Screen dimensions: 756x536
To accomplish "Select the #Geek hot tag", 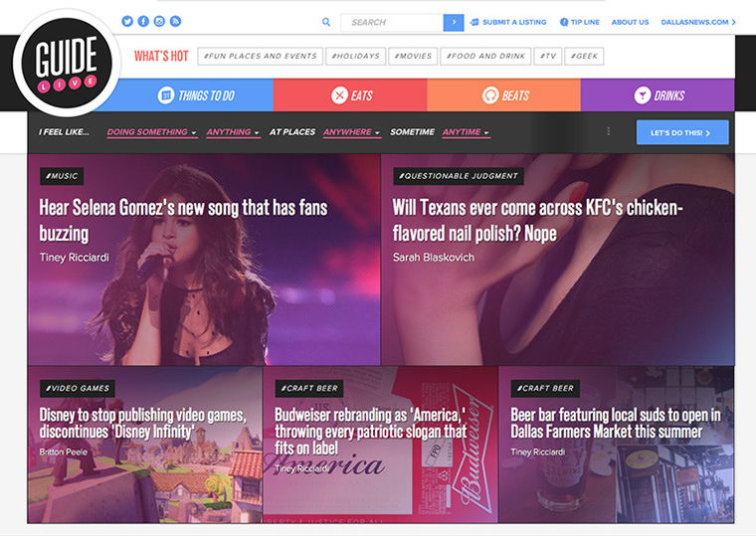I will (x=584, y=56).
